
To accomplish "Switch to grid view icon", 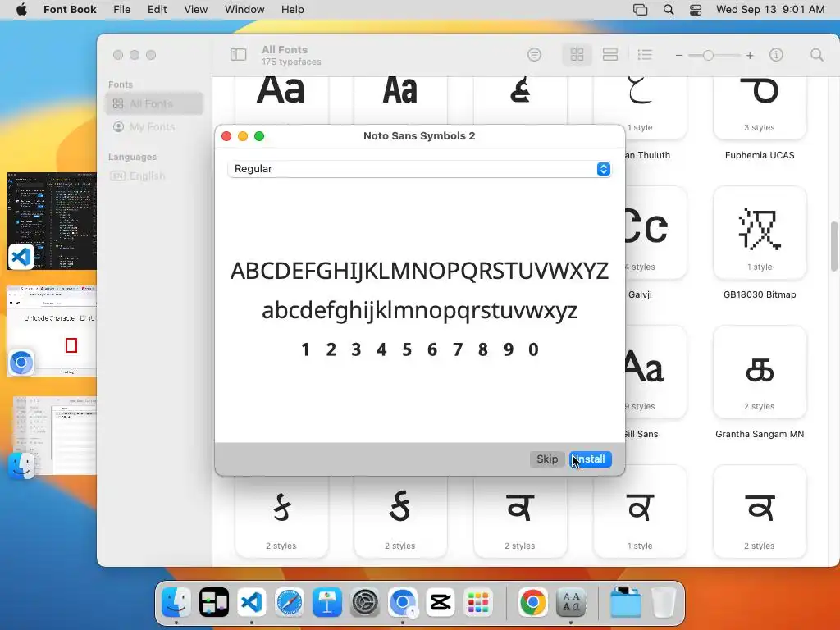I will click(577, 55).
